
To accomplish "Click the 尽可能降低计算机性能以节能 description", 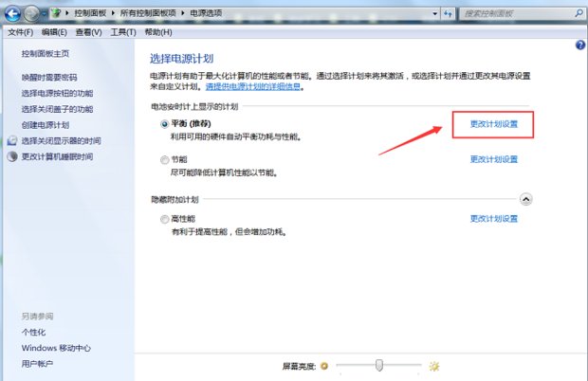I will coord(224,172).
